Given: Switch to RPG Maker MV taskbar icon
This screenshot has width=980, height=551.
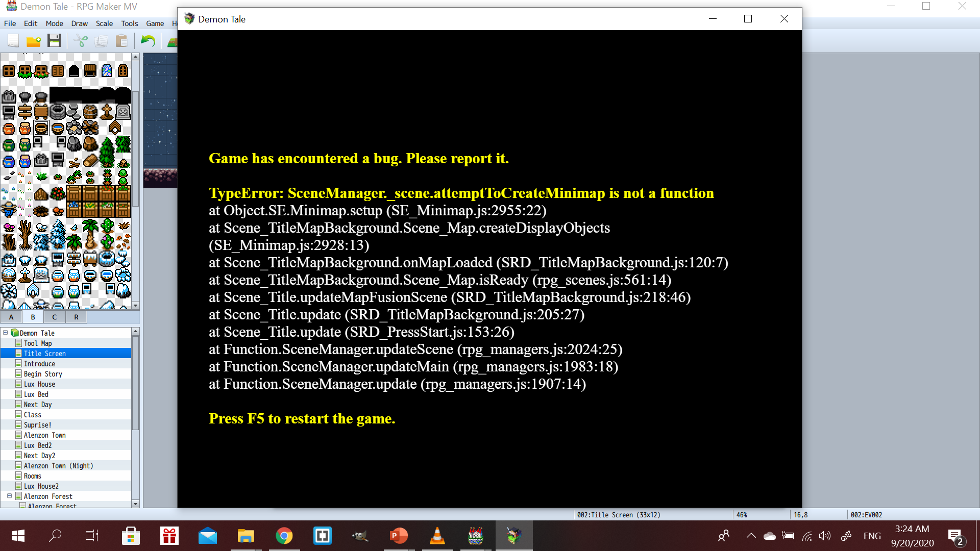Looking at the screenshot, I should pos(476,536).
